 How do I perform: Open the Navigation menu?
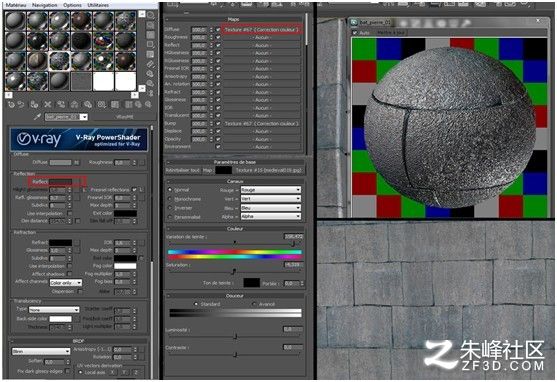44,5
